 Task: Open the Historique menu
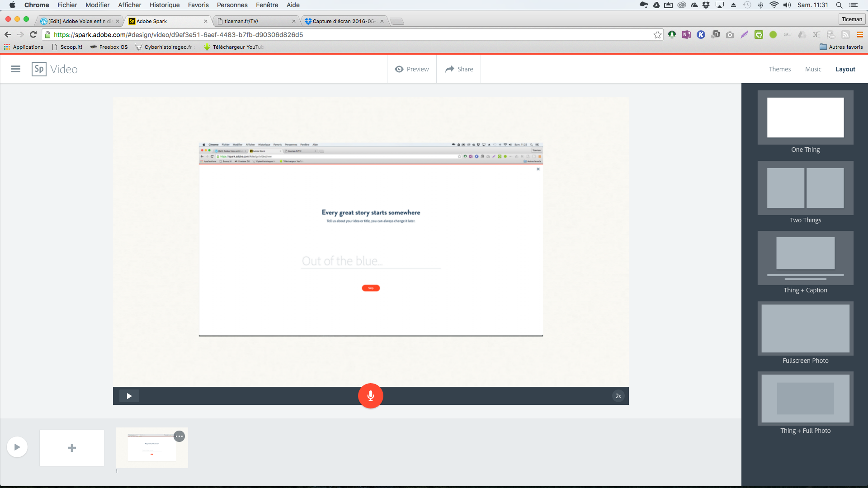[x=165, y=5]
